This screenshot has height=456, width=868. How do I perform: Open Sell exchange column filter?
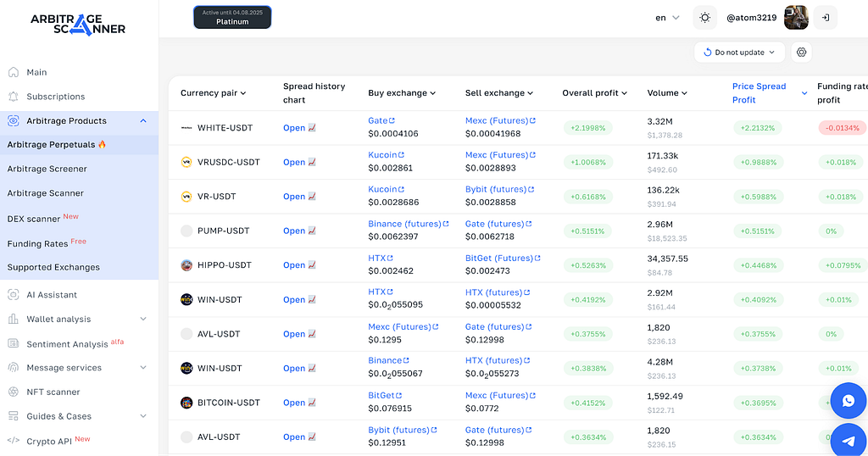point(498,93)
